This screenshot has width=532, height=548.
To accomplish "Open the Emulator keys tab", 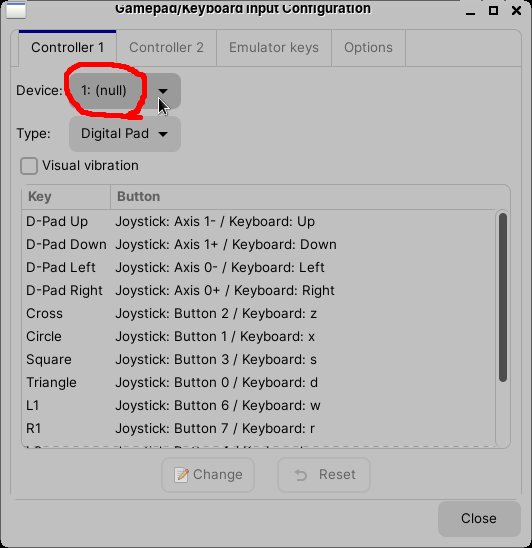I will point(274,48).
